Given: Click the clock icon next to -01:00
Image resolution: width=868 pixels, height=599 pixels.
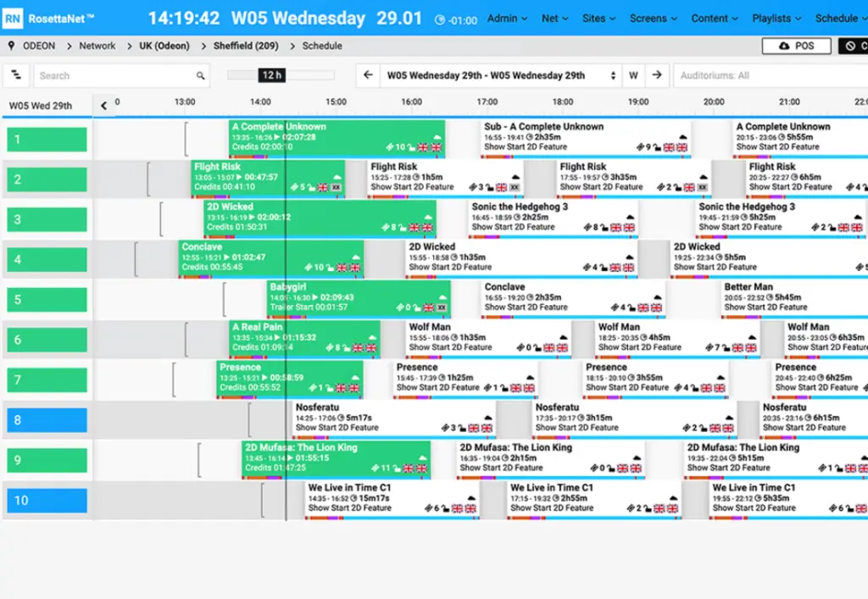Looking at the screenshot, I should click(x=440, y=20).
